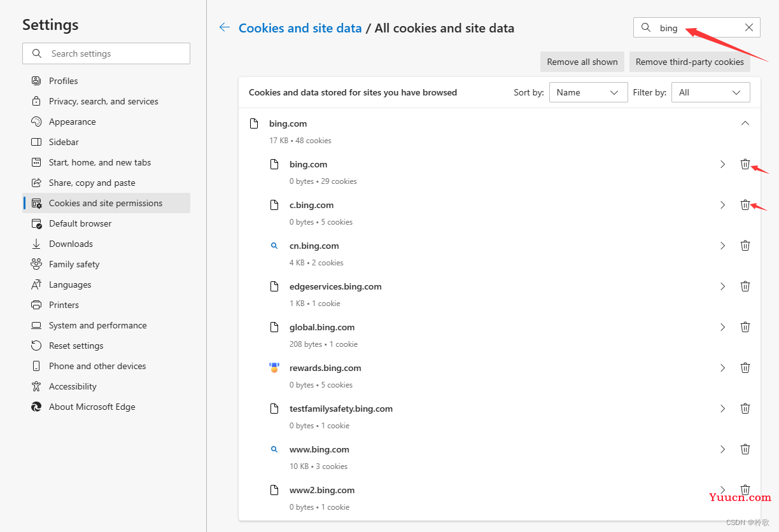Click the Accessibility icon
The height and width of the screenshot is (532, 779).
coord(36,386)
